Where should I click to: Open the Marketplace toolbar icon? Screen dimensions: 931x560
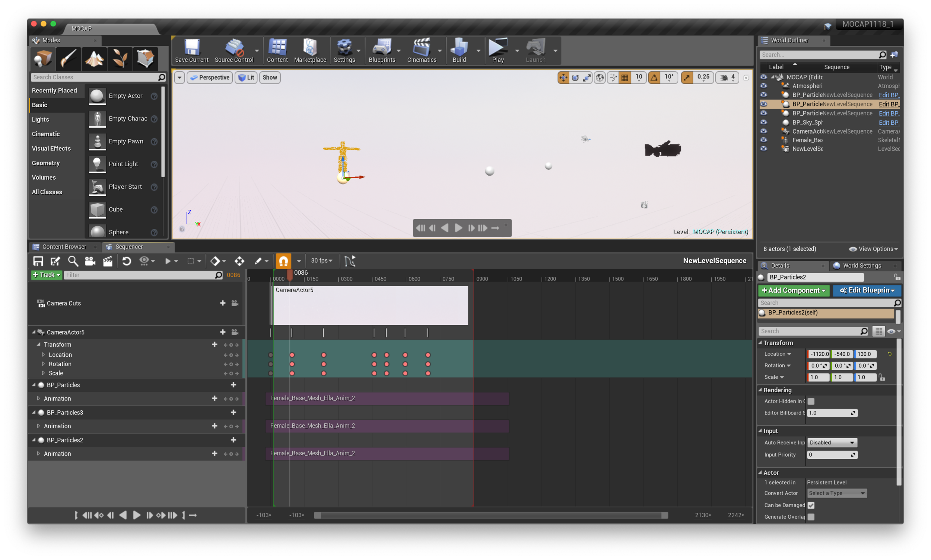point(310,51)
